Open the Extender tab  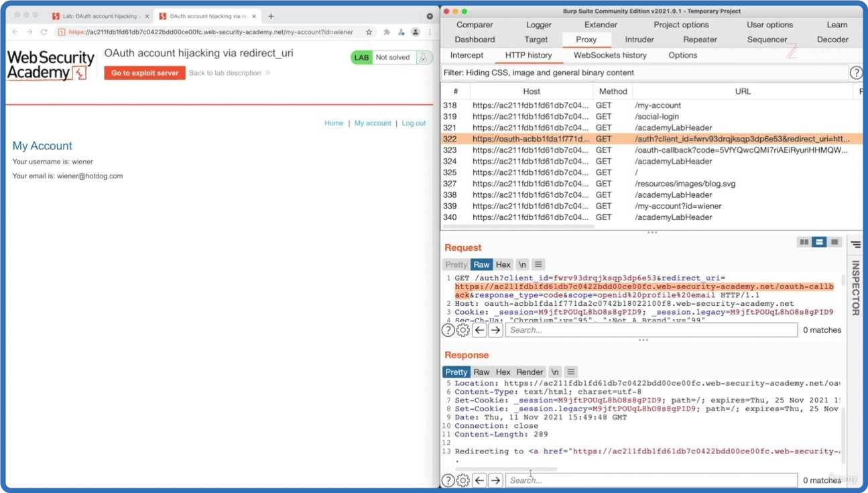601,25
